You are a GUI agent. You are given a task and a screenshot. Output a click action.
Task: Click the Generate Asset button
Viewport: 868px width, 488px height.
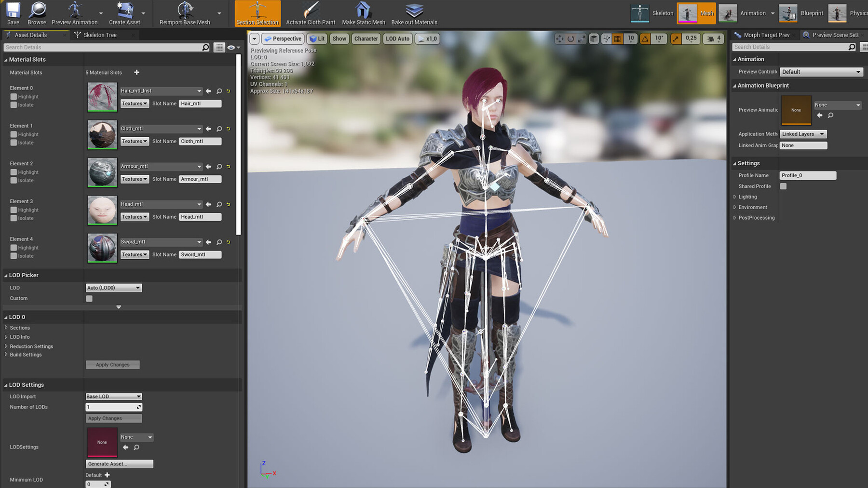(119, 463)
